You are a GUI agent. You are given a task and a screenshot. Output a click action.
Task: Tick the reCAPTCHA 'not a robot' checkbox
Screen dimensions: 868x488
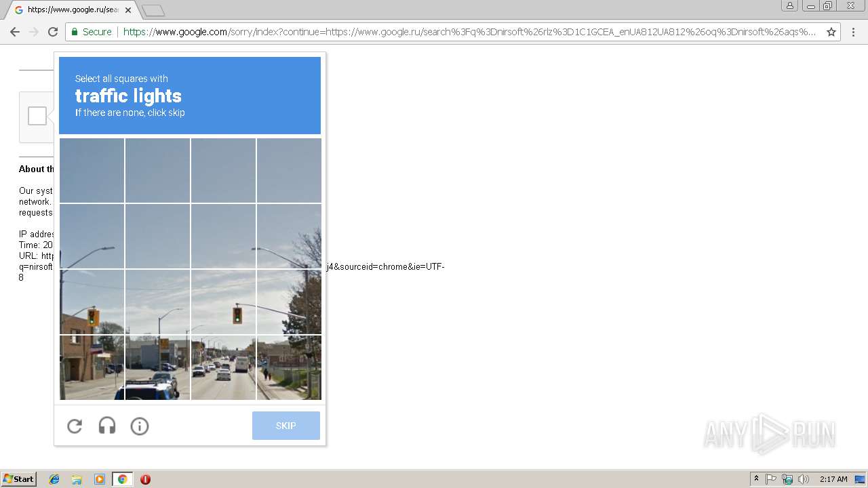37,116
